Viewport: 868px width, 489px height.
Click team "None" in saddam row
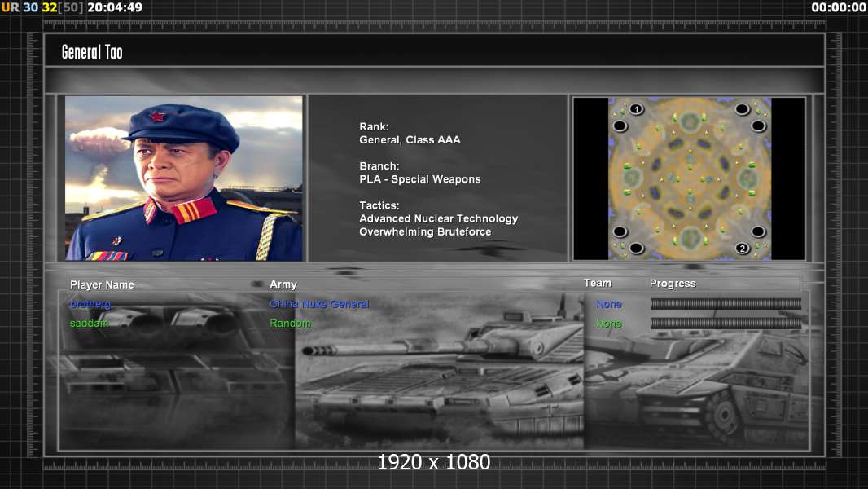tap(609, 324)
